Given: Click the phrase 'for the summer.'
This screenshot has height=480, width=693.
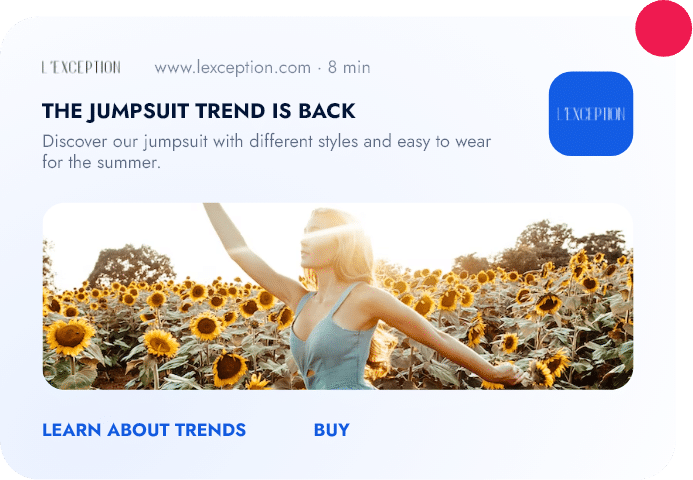Looking at the screenshot, I should click(x=101, y=163).
